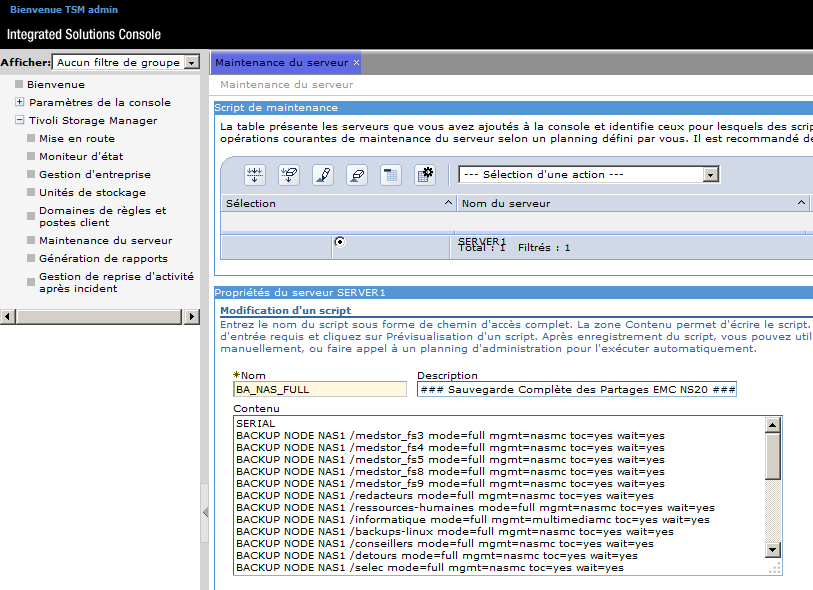The image size is (813, 590).
Task: Open Génération de rapports
Action: tap(103, 258)
